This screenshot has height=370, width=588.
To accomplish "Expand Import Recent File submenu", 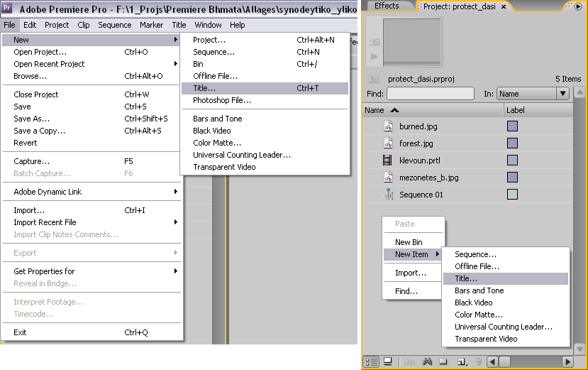I will (x=175, y=222).
